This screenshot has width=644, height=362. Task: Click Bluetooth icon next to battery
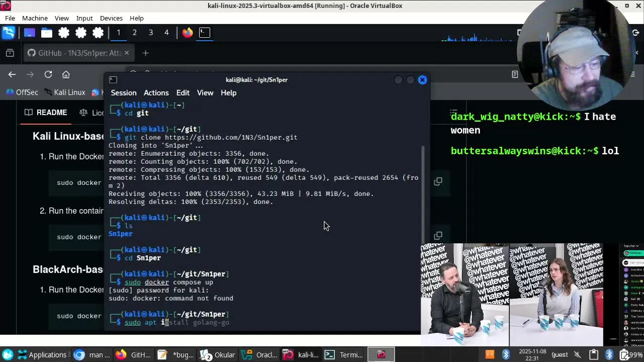point(609,355)
